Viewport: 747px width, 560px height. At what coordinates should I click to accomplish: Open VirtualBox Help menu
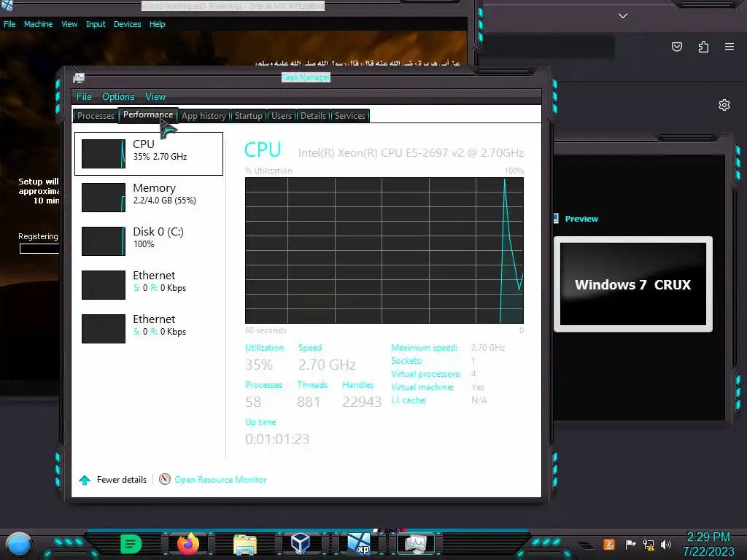click(158, 24)
